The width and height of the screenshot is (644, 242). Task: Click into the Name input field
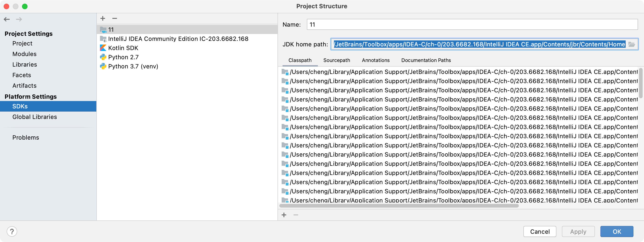click(472, 25)
